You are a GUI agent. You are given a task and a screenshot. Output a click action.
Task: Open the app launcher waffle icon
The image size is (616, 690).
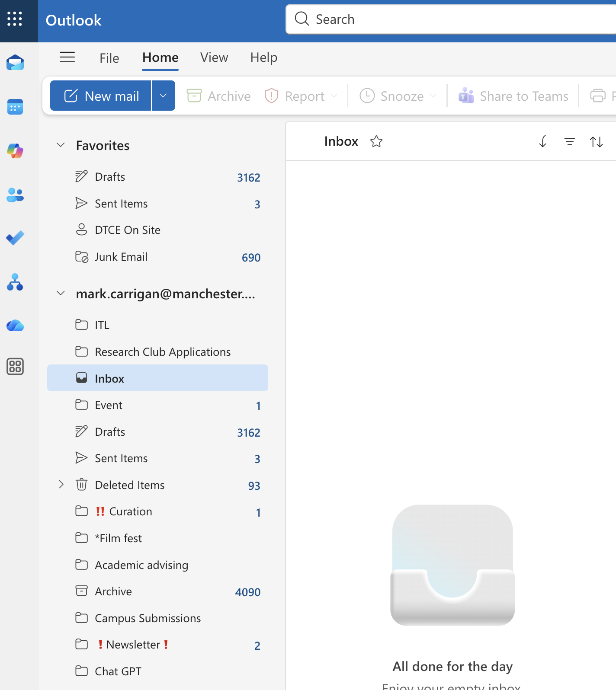(15, 19)
